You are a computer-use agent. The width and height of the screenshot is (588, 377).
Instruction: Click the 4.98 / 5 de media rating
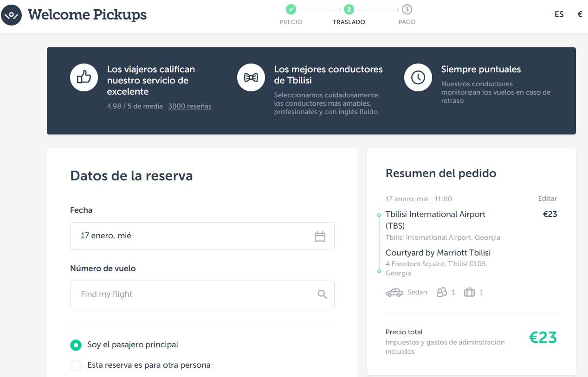[135, 106]
